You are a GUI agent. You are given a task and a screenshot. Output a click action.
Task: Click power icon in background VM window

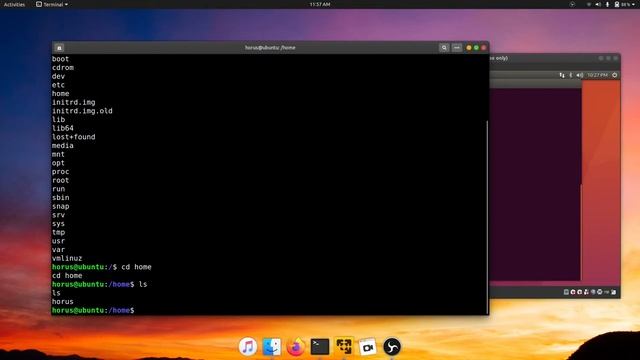tap(615, 75)
